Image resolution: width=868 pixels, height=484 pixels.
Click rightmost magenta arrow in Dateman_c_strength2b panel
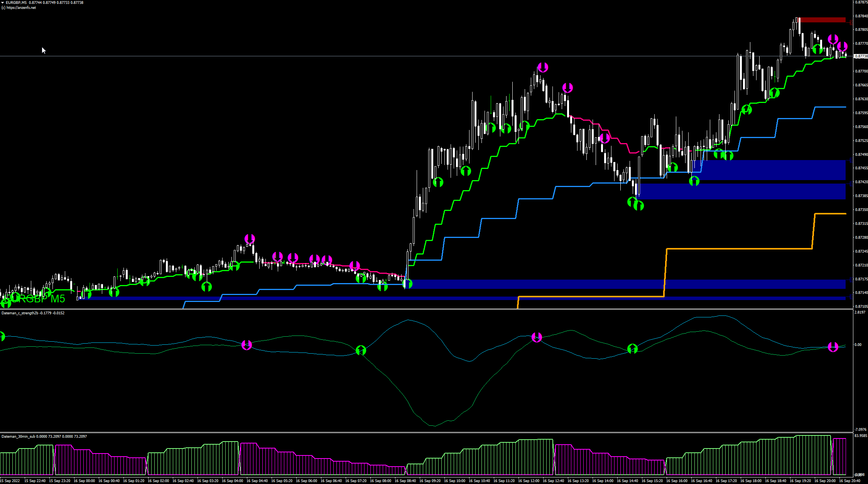[833, 347]
